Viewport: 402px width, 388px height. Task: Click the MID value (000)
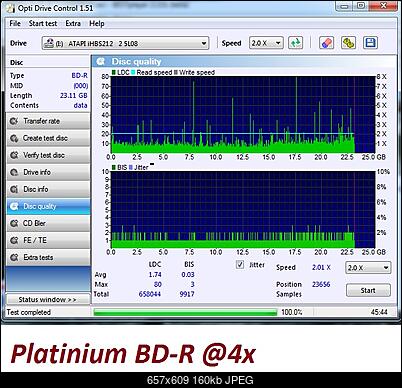click(x=81, y=86)
